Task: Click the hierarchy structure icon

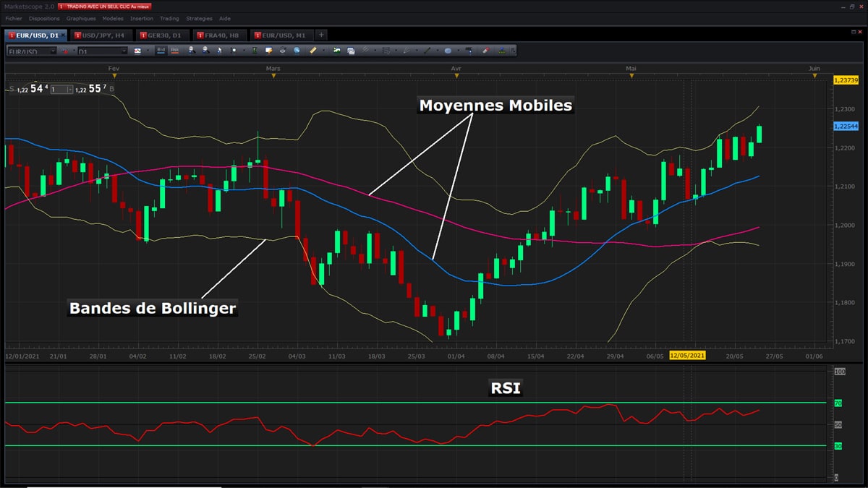Action: point(501,51)
